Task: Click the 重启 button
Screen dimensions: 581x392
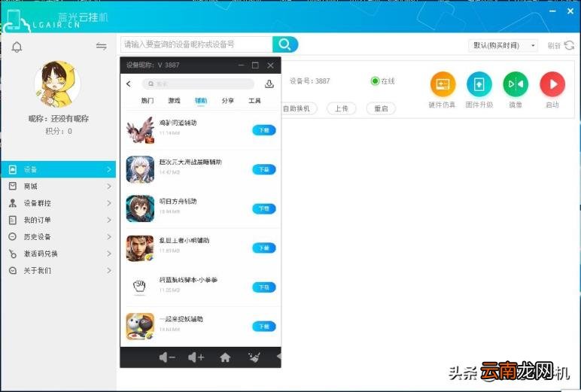Action: (x=381, y=108)
